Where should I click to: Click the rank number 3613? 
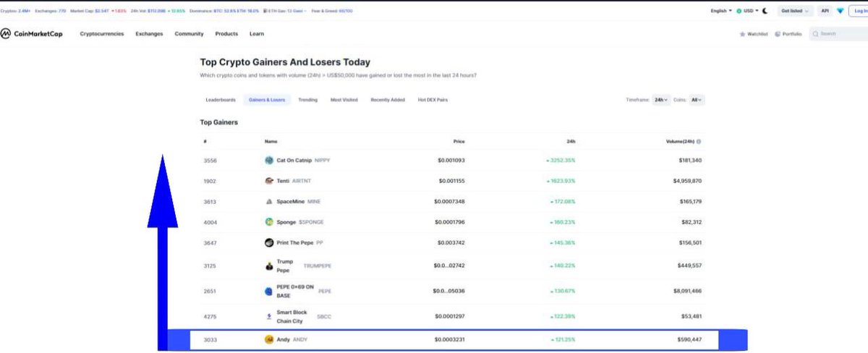210,201
